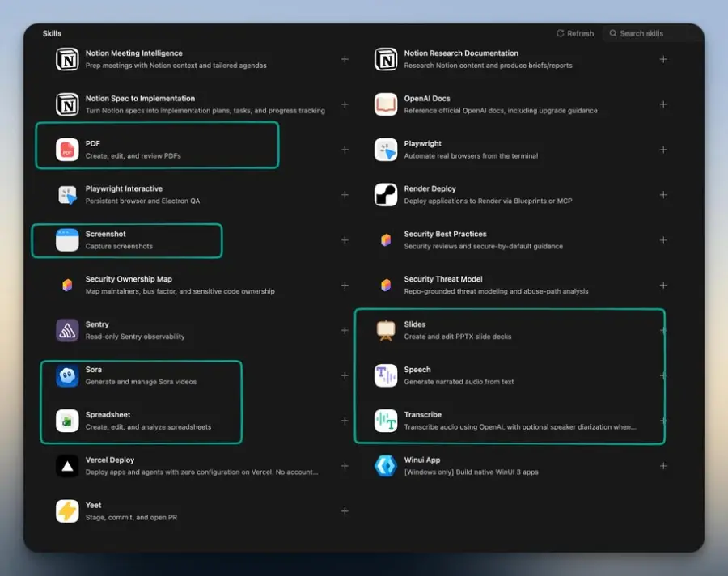The height and width of the screenshot is (576, 728).
Task: Add the Yeet skill with plus
Action: pyautogui.click(x=345, y=511)
